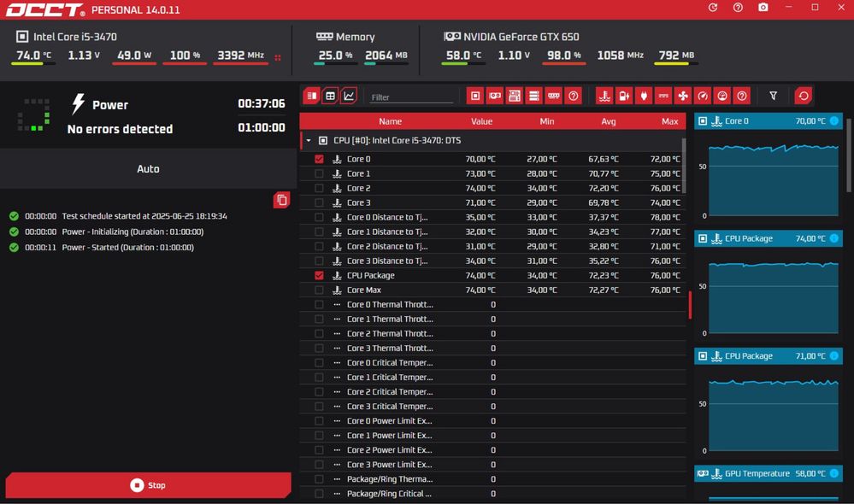Viewport: 854px width, 504px height.
Task: Reset the Min/Avg/Max sensor statistics
Action: click(804, 97)
